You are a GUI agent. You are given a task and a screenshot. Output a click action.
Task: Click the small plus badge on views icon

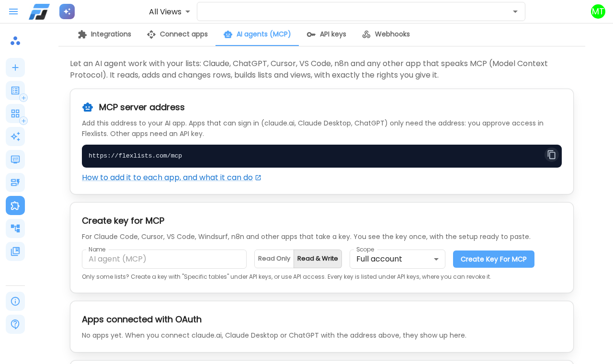(23, 121)
